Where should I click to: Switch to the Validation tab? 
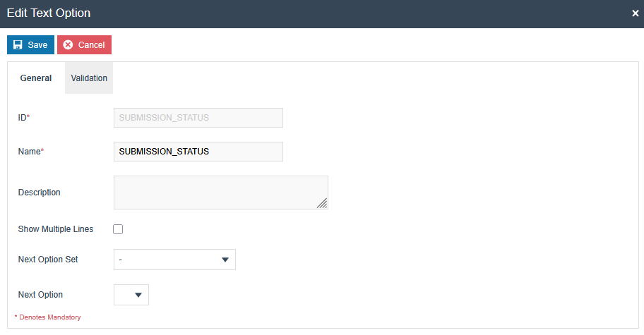click(89, 78)
